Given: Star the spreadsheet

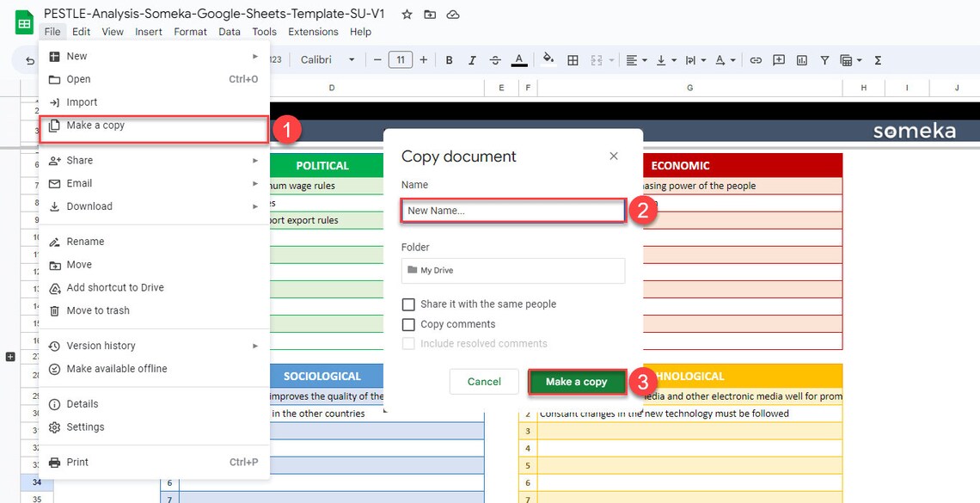Looking at the screenshot, I should click(406, 15).
